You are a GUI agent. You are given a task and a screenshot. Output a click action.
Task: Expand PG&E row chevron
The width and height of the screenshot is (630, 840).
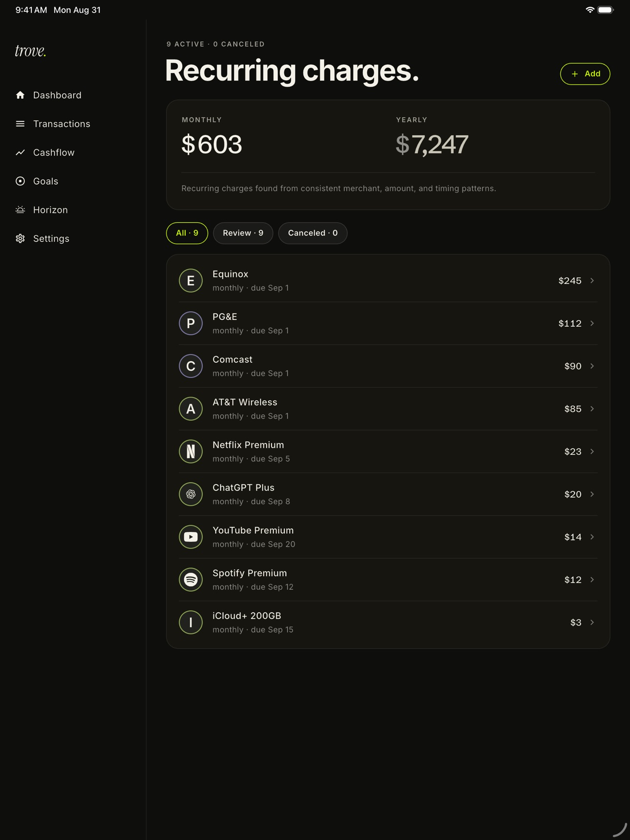pos(592,323)
